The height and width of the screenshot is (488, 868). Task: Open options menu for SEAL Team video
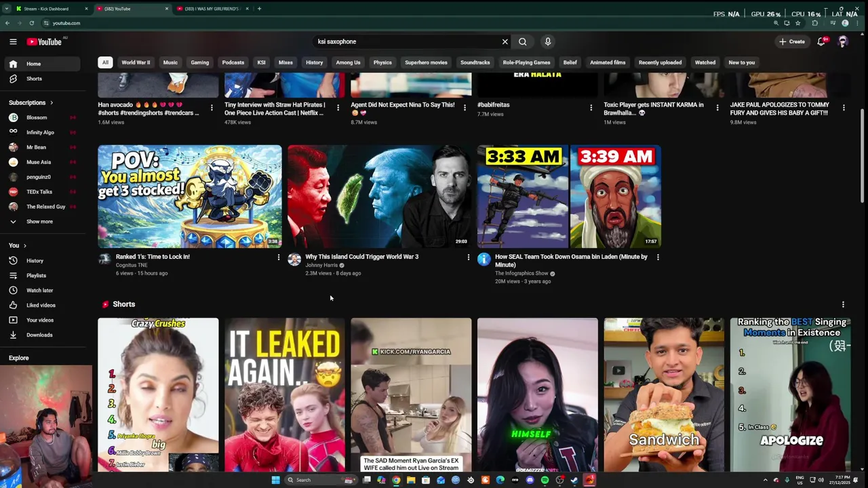tap(658, 258)
